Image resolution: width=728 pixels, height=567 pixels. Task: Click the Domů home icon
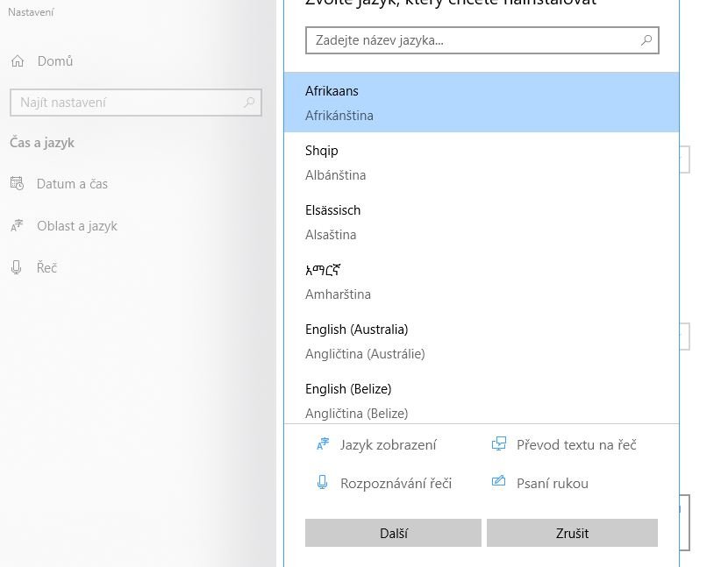[x=18, y=61]
